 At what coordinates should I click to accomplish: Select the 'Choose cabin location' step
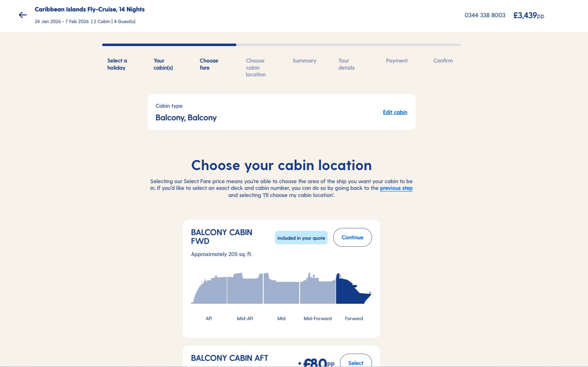(x=256, y=67)
